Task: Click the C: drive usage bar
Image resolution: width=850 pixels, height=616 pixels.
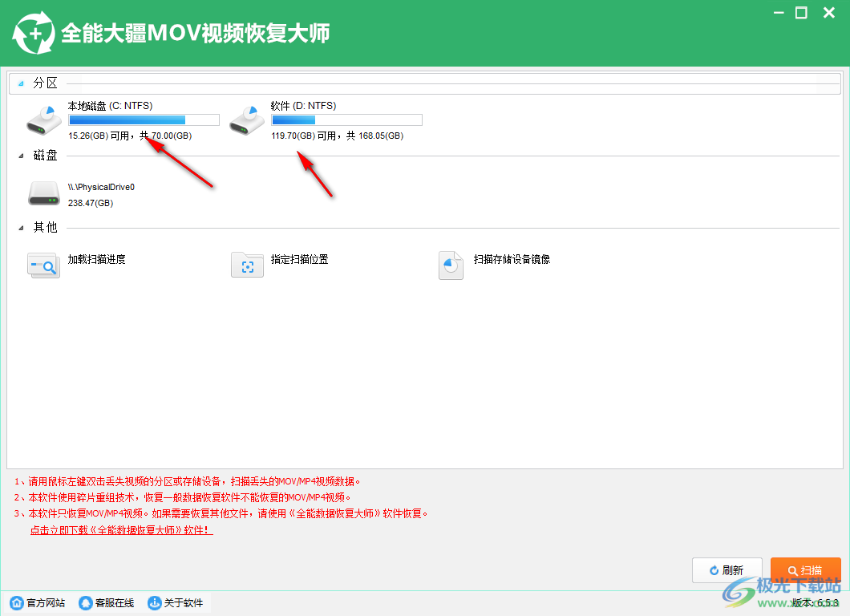Action: pyautogui.click(x=144, y=120)
